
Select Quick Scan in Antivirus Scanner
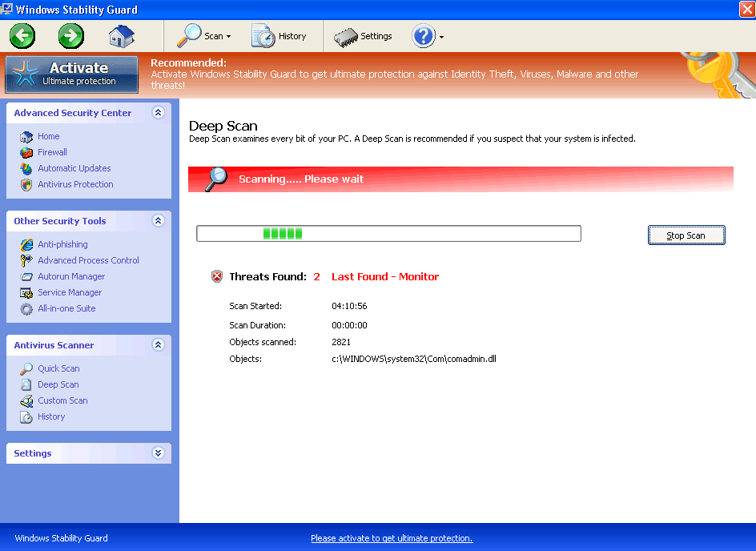(58, 368)
